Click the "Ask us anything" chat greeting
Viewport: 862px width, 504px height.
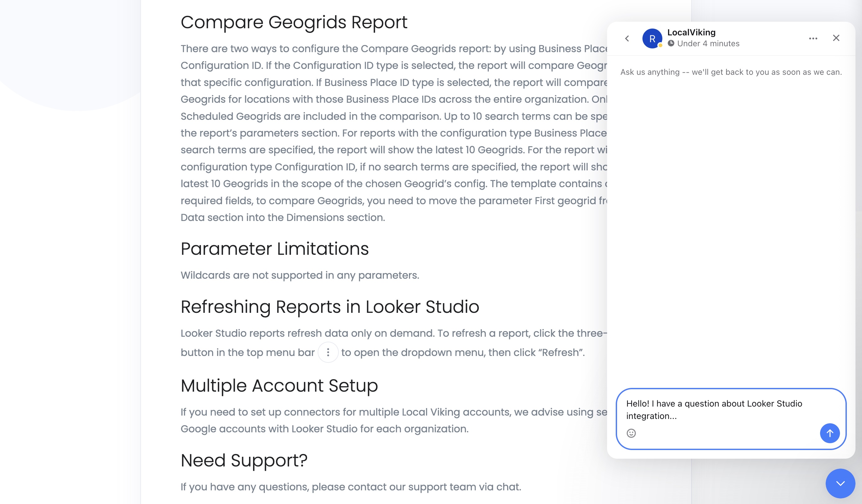click(x=731, y=72)
